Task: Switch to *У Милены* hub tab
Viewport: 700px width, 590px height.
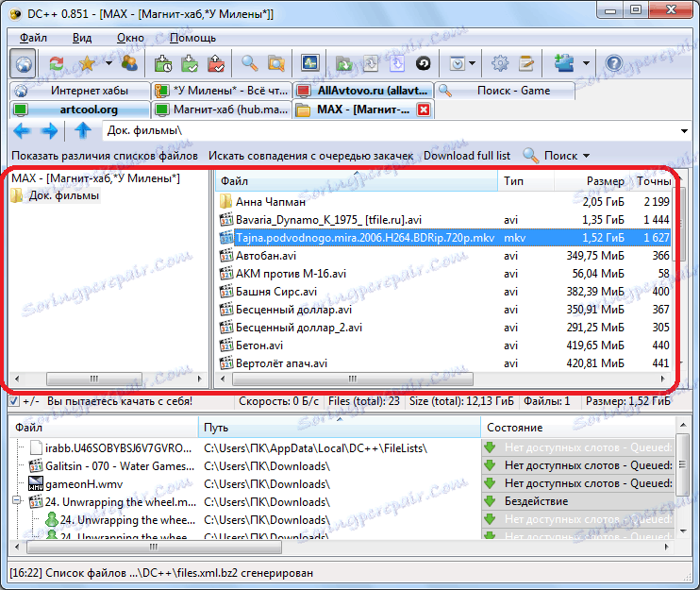Action: click(222, 91)
